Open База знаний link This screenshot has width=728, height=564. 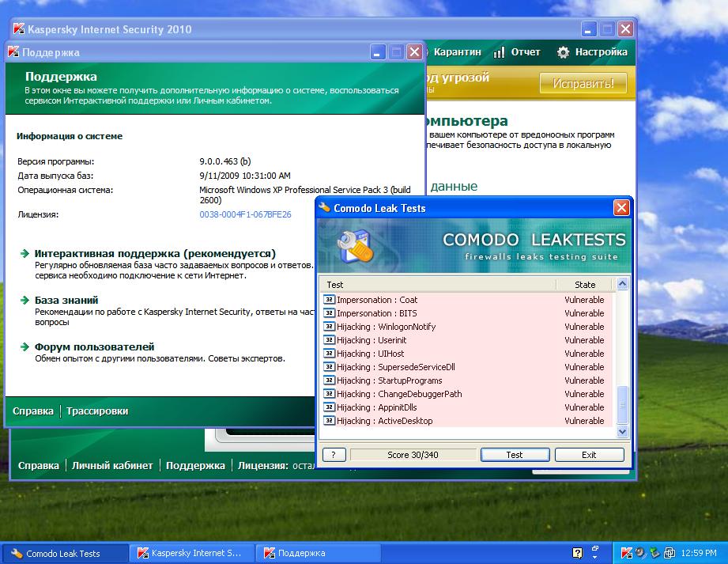tap(66, 300)
